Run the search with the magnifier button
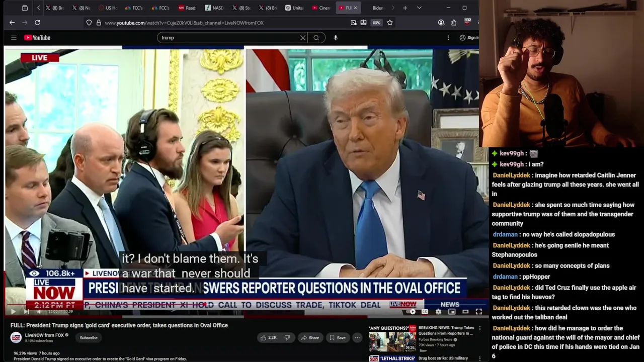644x362 pixels. pos(316,38)
